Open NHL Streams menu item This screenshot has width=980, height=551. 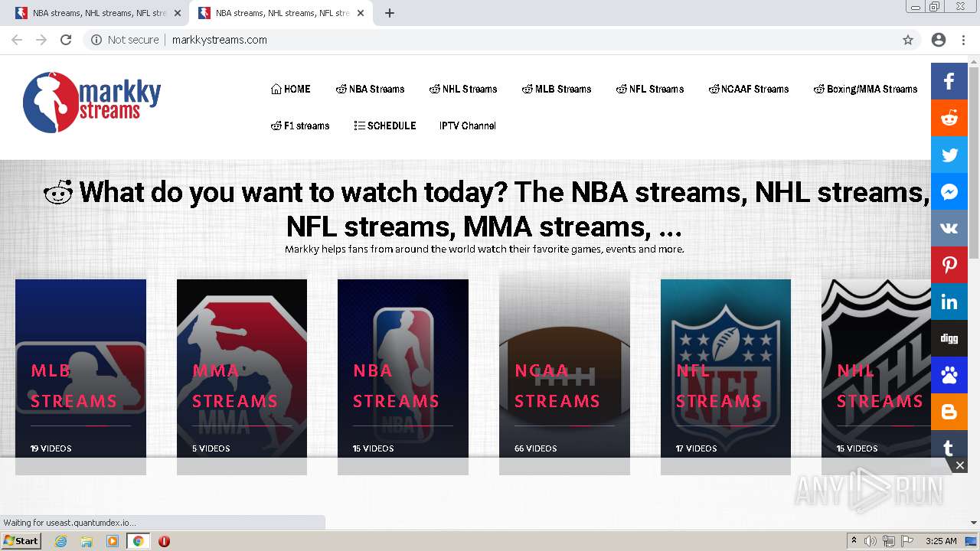(x=463, y=89)
